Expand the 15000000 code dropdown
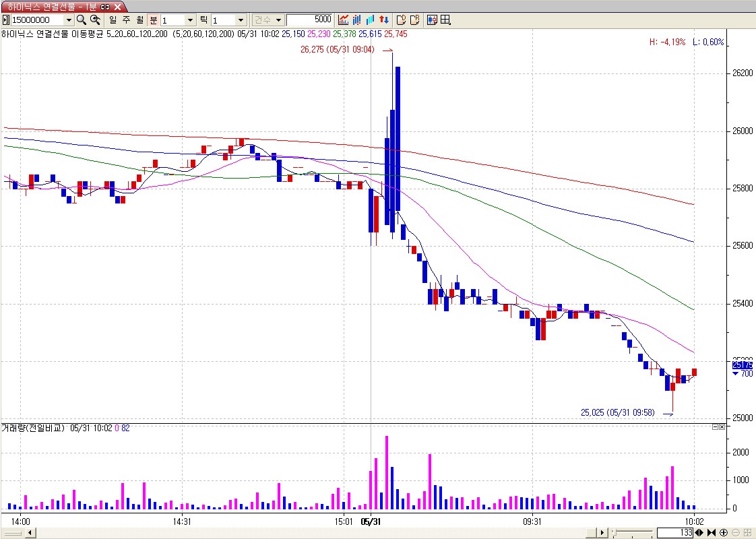The width and height of the screenshot is (756, 539). 68,20
